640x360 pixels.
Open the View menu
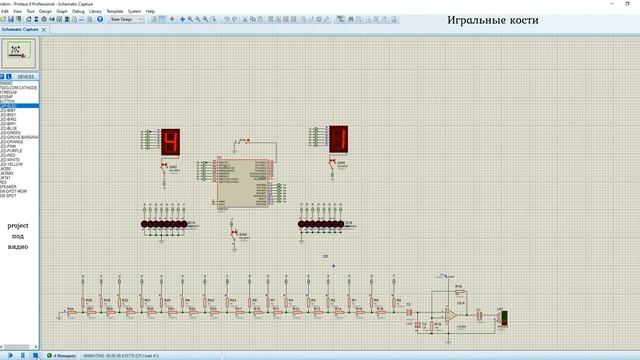(18, 11)
